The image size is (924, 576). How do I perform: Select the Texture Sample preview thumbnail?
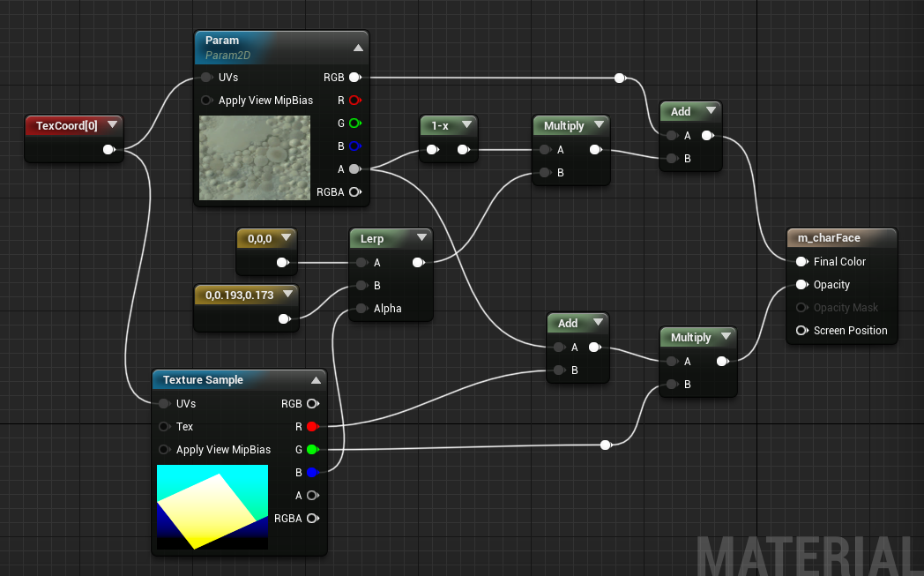(212, 507)
